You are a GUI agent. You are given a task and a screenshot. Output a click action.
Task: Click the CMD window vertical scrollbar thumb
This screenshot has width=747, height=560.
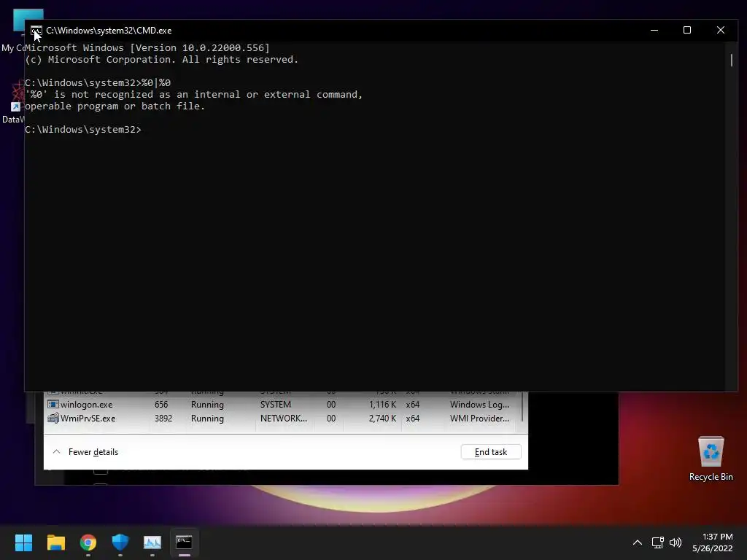click(731, 60)
